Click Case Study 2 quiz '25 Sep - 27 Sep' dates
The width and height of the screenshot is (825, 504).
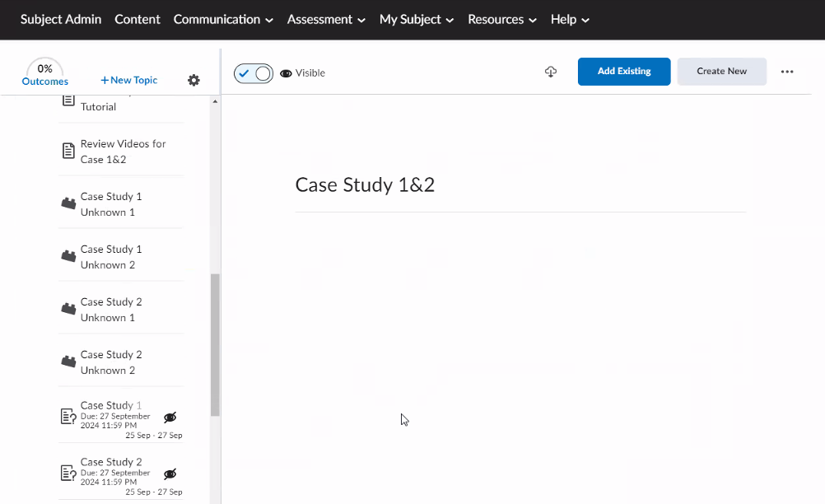click(x=154, y=492)
